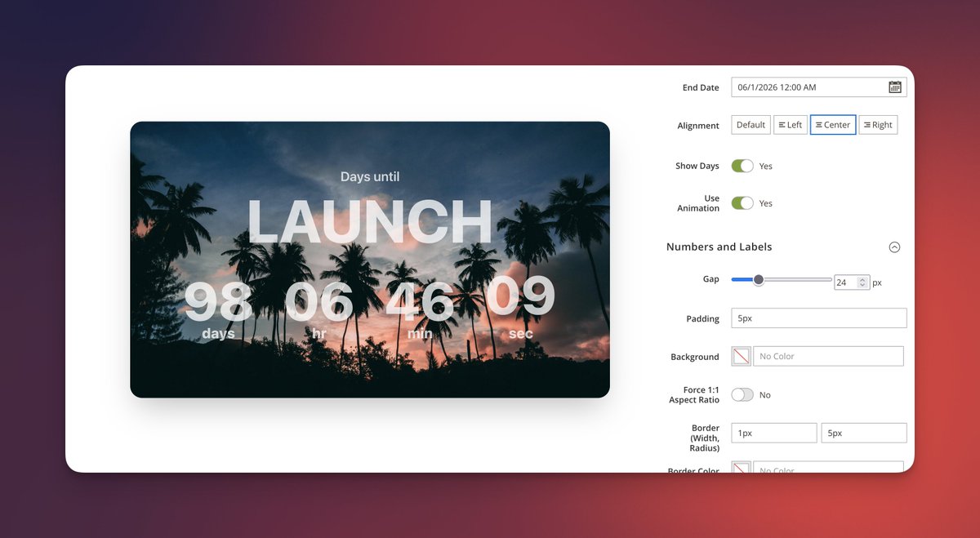Set alignment to Left
The height and width of the screenshot is (538, 980).
click(790, 125)
